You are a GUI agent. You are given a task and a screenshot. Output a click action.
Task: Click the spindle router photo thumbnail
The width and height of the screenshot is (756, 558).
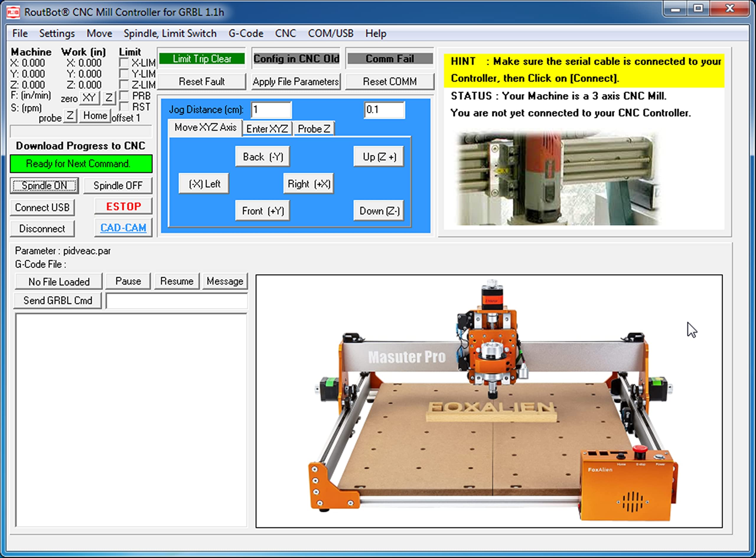click(x=557, y=178)
